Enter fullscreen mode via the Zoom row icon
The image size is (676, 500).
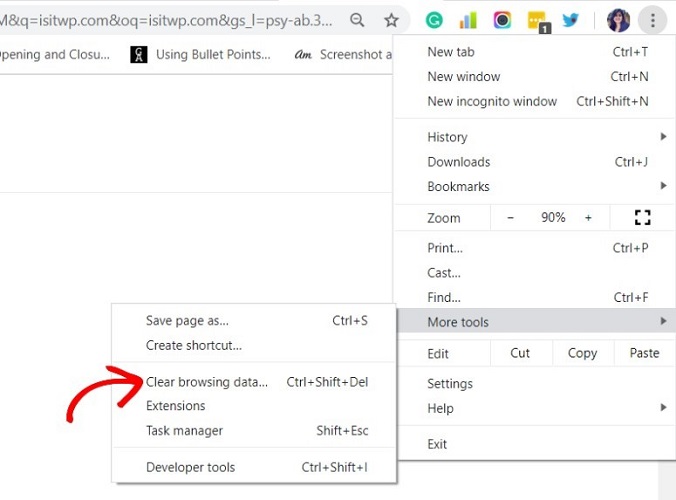(642, 217)
